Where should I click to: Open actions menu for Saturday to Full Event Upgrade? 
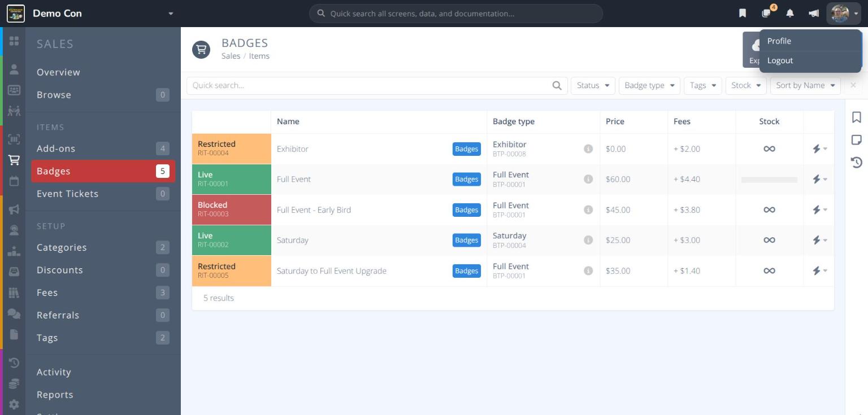pos(819,270)
